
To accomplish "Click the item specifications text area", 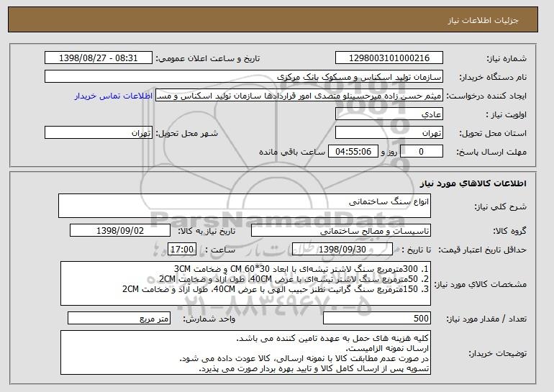I will 245,283.
